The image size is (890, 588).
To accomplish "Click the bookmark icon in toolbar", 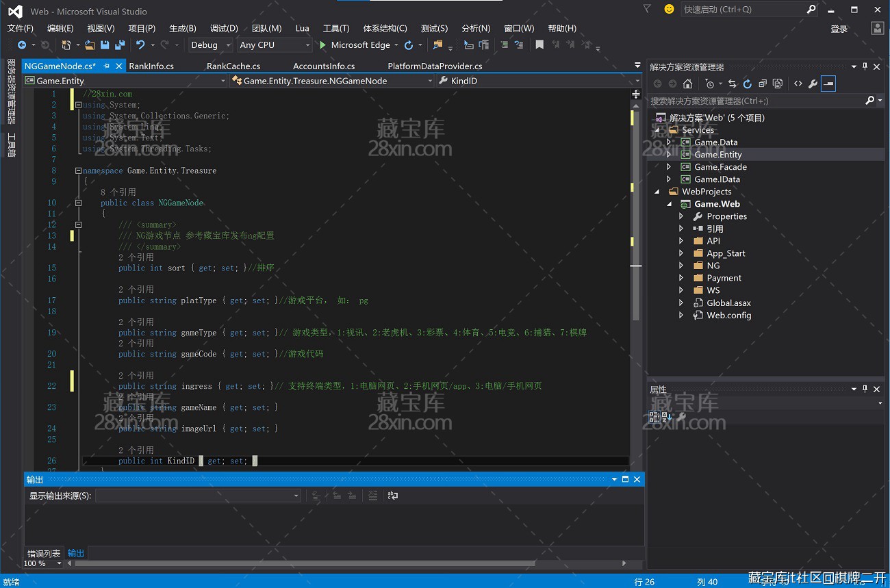I will click(x=539, y=45).
